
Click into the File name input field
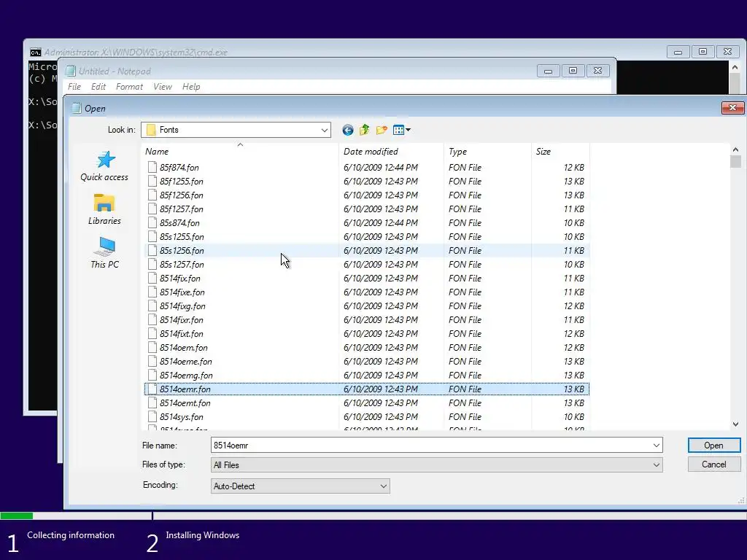pyautogui.click(x=430, y=446)
